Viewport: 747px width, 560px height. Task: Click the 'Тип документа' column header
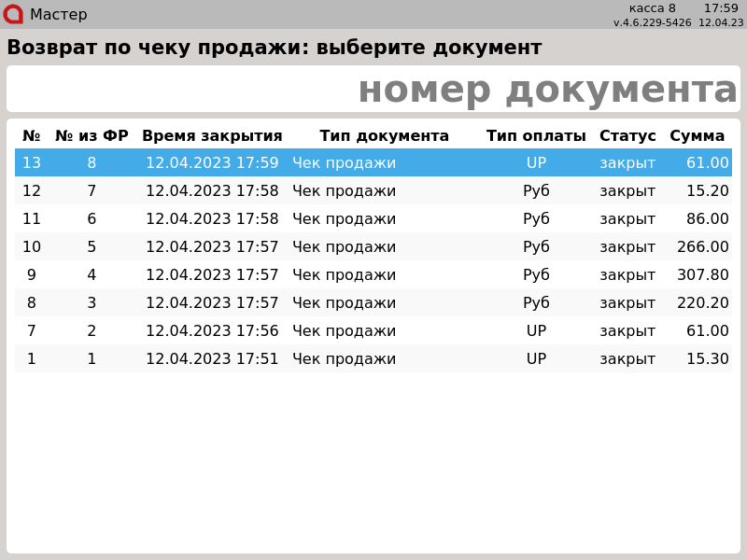tap(384, 136)
